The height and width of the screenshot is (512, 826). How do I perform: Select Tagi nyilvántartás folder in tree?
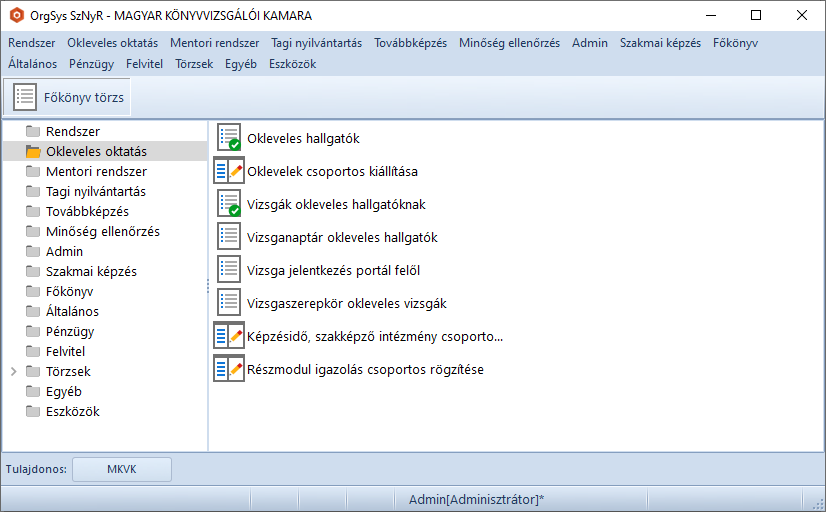coord(95,191)
